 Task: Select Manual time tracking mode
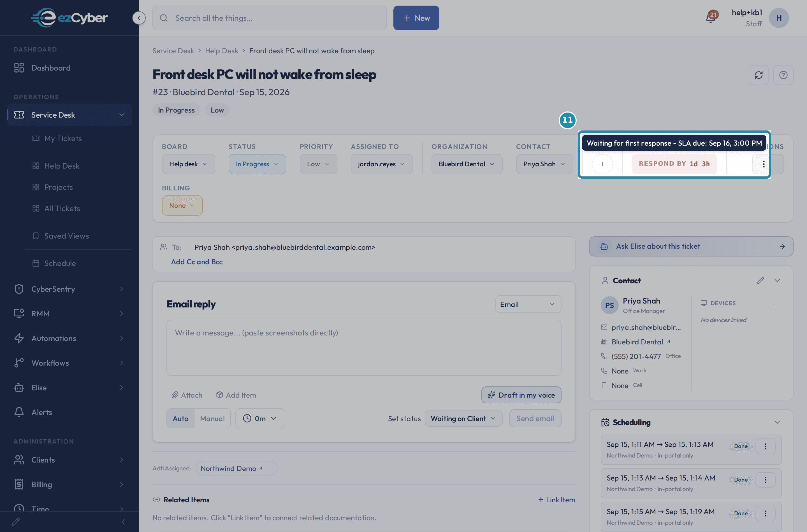[x=212, y=418]
